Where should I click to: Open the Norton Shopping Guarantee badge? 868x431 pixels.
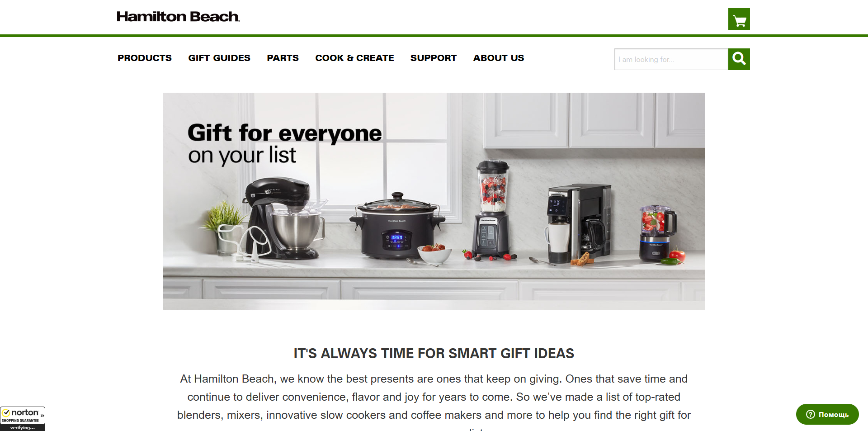(x=23, y=419)
